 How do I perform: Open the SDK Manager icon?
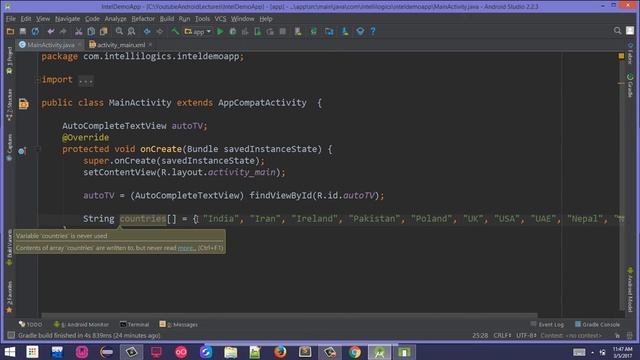pos(345,31)
